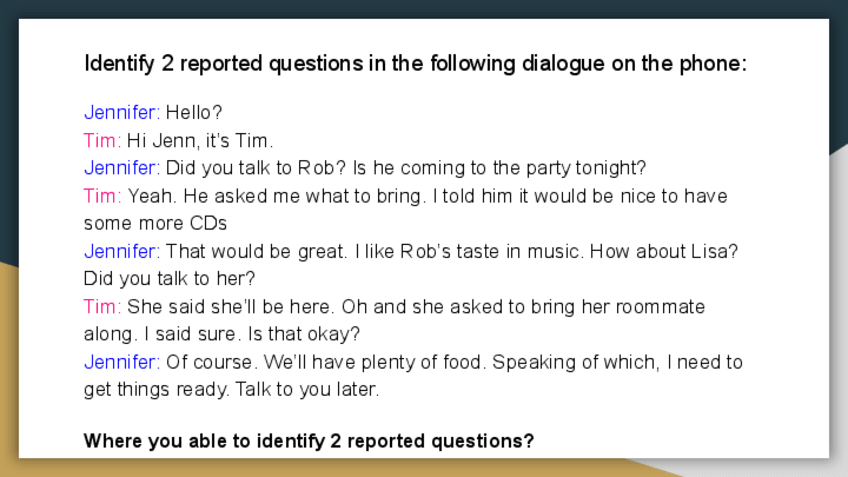Click the pink "Tim:" label before "Yeah."
This screenshot has width=848, height=477.
click(x=102, y=196)
